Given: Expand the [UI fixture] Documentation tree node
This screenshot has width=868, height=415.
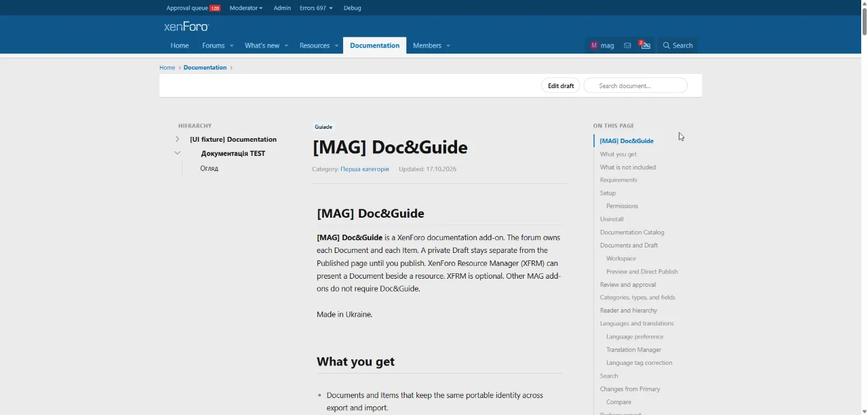Looking at the screenshot, I should (177, 140).
